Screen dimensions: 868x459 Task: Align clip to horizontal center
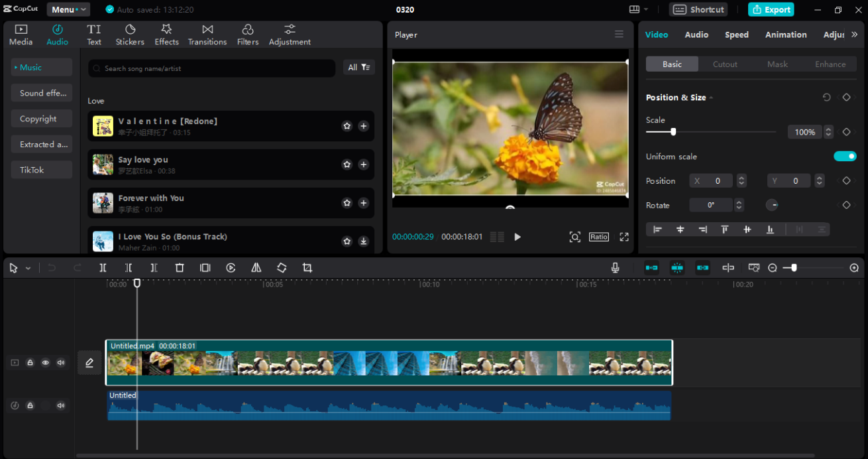click(x=680, y=229)
